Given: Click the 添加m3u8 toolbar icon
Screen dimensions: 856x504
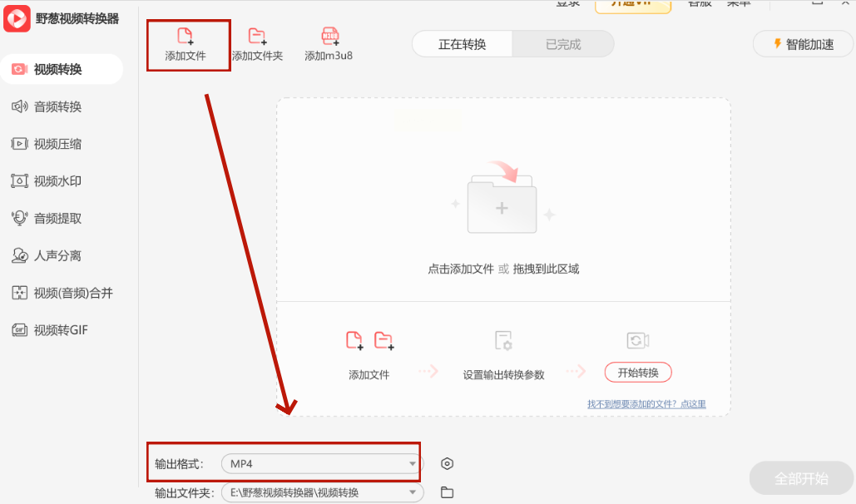Looking at the screenshot, I should [x=329, y=36].
